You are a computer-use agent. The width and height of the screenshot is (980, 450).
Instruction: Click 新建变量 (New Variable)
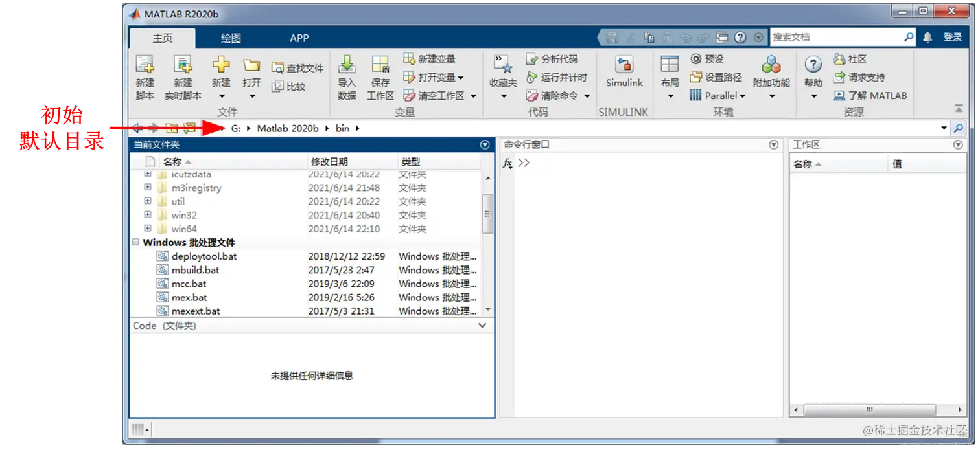pyautogui.click(x=430, y=59)
